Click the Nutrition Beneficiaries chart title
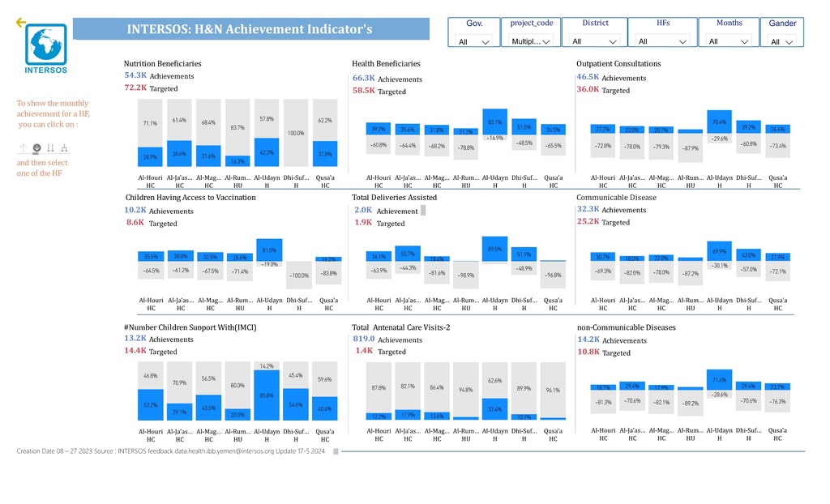This screenshot has width=830, height=504. click(162, 63)
